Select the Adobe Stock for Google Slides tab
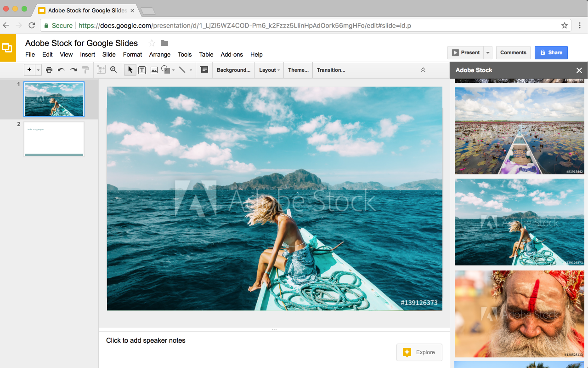This screenshot has width=588, height=368. 86,10
